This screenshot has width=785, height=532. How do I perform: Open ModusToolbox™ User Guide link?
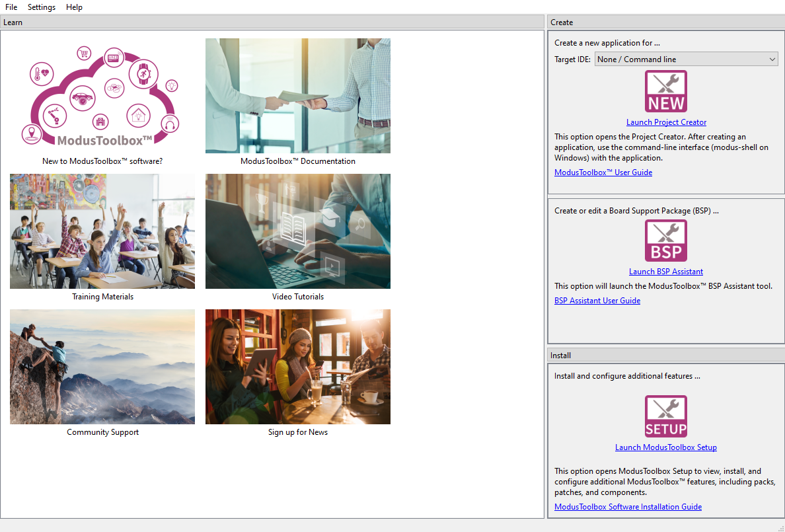pyautogui.click(x=603, y=172)
